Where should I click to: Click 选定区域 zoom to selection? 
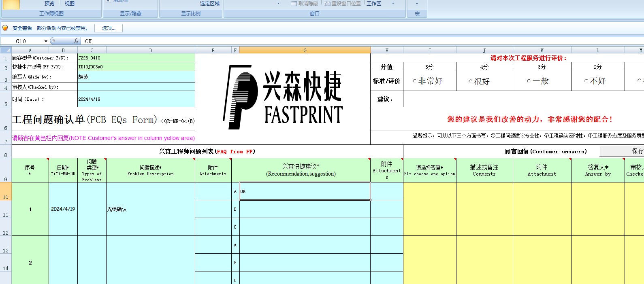tap(209, 3)
